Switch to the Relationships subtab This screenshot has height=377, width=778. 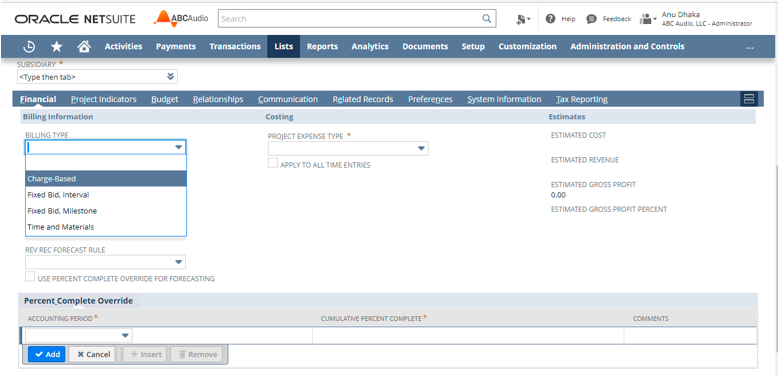tap(218, 99)
